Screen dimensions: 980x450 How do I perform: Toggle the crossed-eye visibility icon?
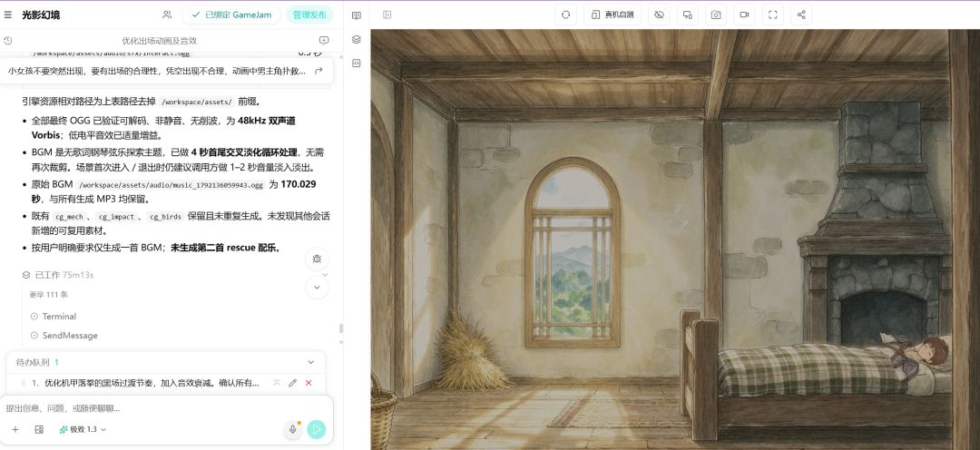(659, 15)
